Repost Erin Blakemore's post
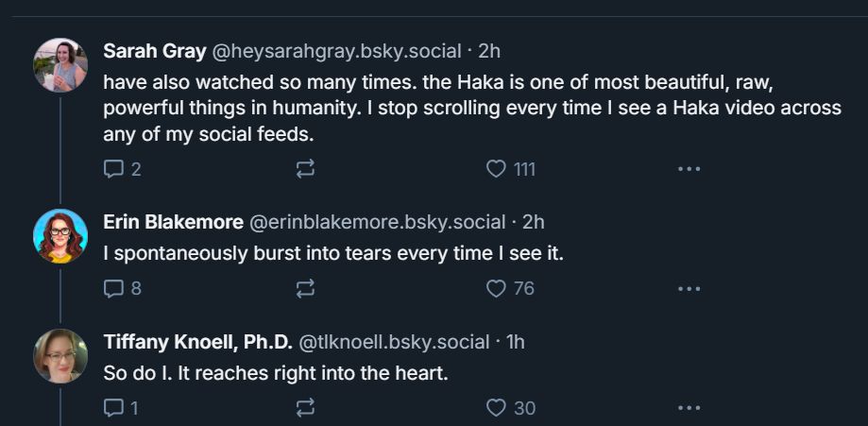 tap(305, 288)
